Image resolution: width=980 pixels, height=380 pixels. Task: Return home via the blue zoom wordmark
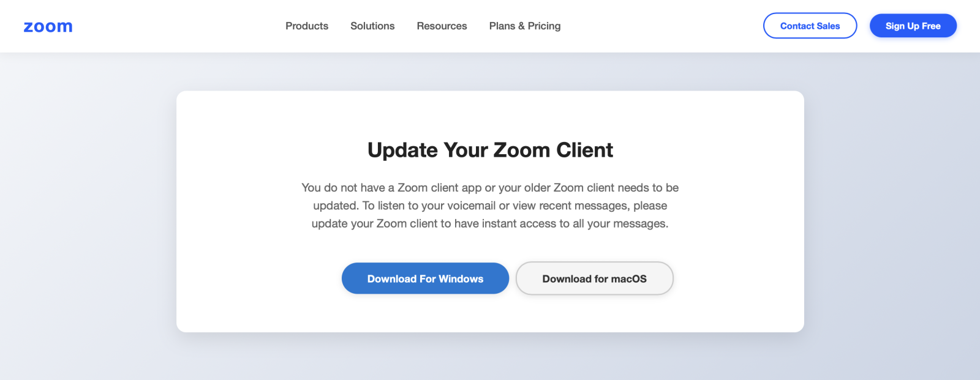[x=48, y=26]
